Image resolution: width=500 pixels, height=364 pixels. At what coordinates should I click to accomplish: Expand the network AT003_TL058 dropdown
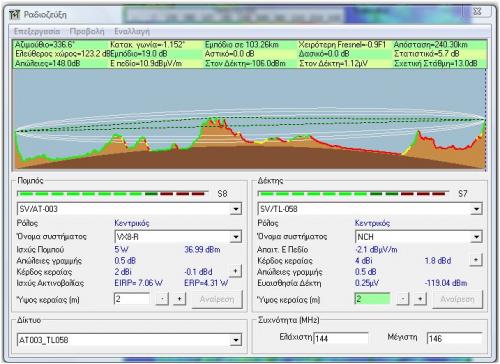(236, 340)
